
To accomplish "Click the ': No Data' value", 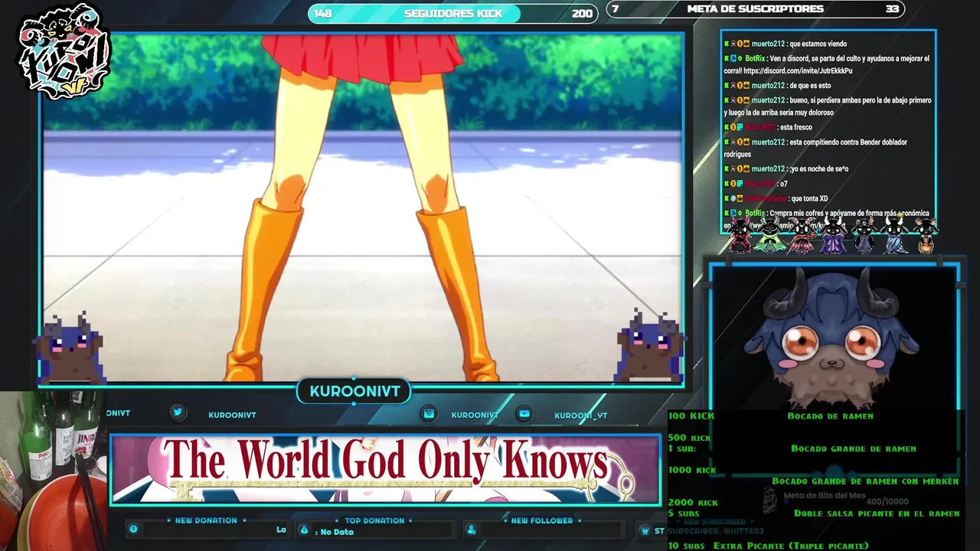I will (x=335, y=532).
